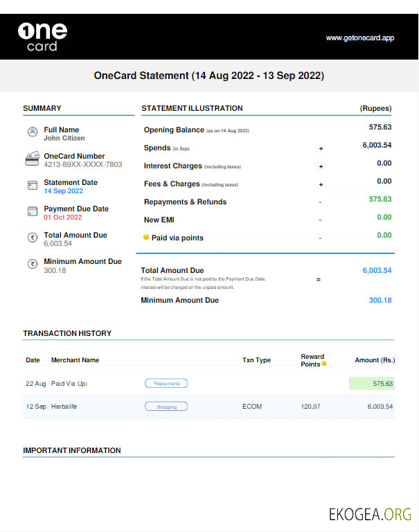Click the Txn Type column header

256,360
